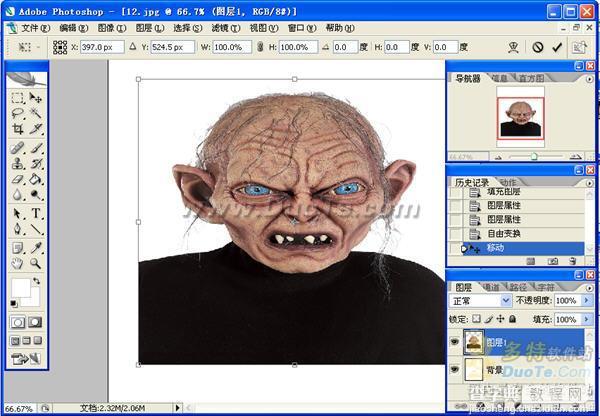Hide the 背景 layer eye icon
Screen dimensions: 600x416
click(454, 369)
